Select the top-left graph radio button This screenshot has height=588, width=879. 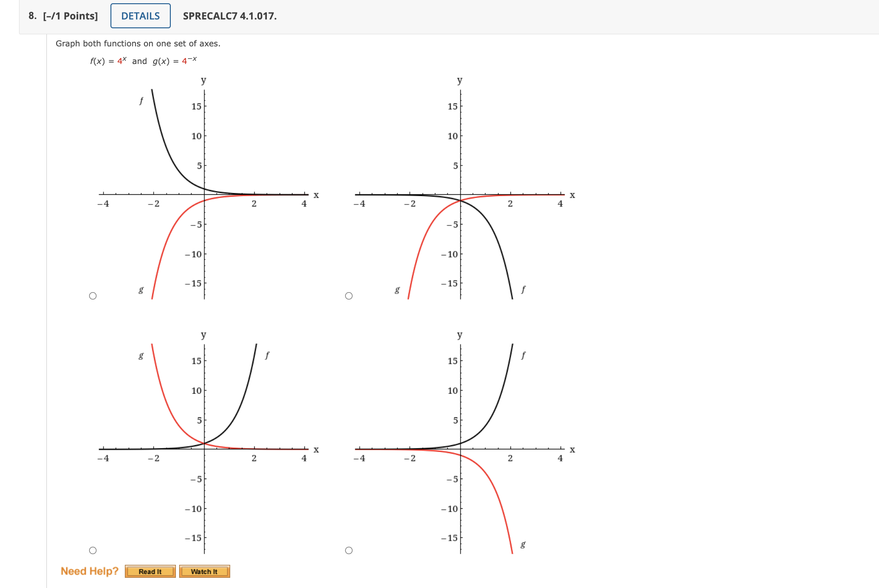pos(93,295)
